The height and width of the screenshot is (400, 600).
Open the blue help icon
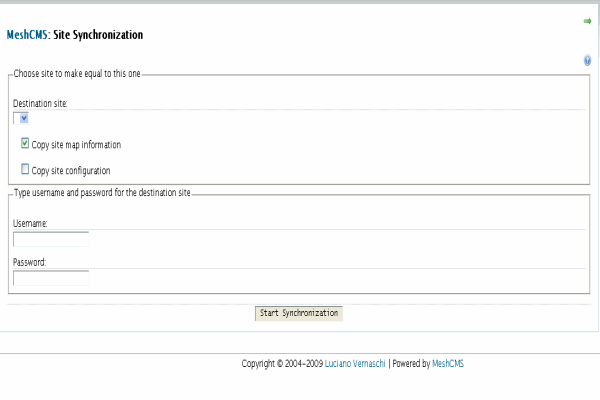(587, 60)
